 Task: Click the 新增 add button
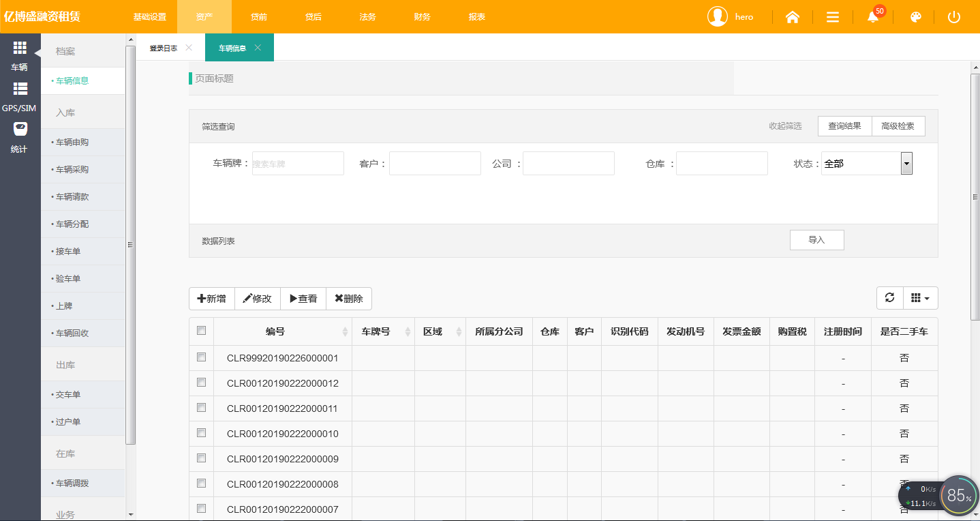[211, 299]
